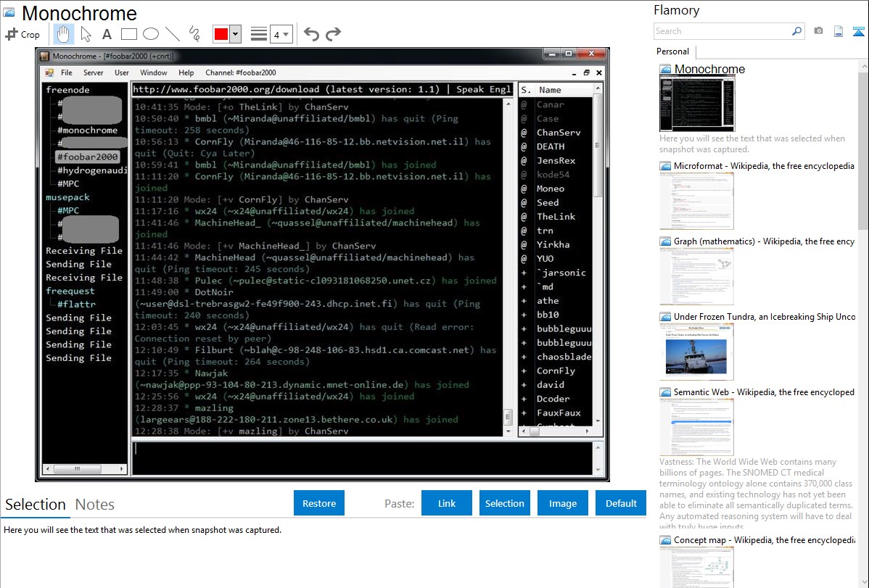Open the Monochrome snapshot thumbnail
Image resolution: width=869 pixels, height=588 pixels.
696,104
